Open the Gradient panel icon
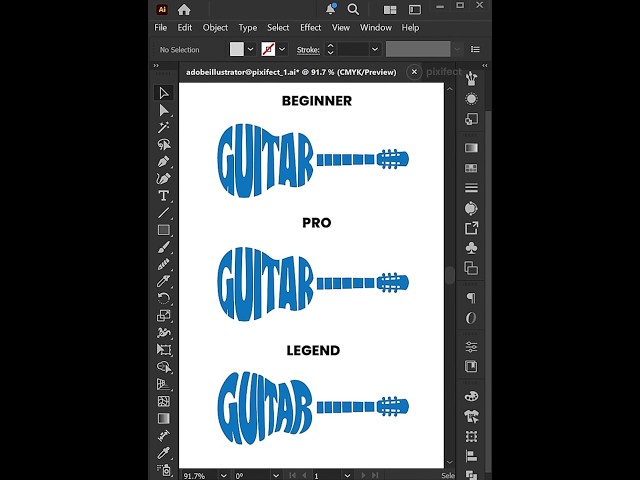 (471, 148)
